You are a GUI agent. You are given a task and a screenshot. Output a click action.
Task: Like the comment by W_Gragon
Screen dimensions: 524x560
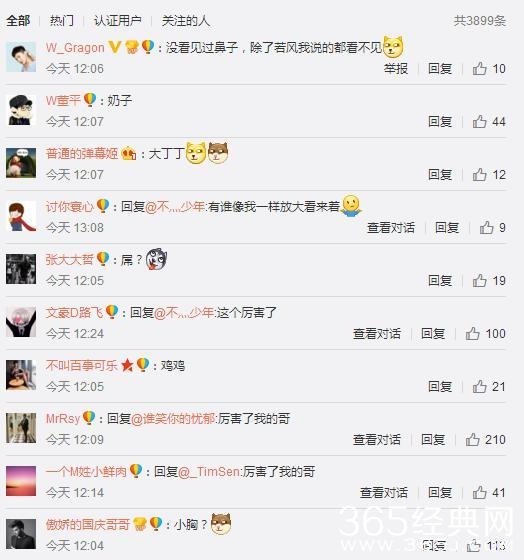(479, 68)
